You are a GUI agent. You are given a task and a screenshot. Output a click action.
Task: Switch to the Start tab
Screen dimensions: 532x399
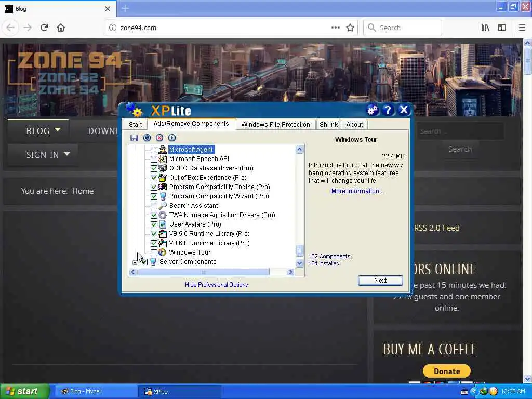pyautogui.click(x=136, y=125)
